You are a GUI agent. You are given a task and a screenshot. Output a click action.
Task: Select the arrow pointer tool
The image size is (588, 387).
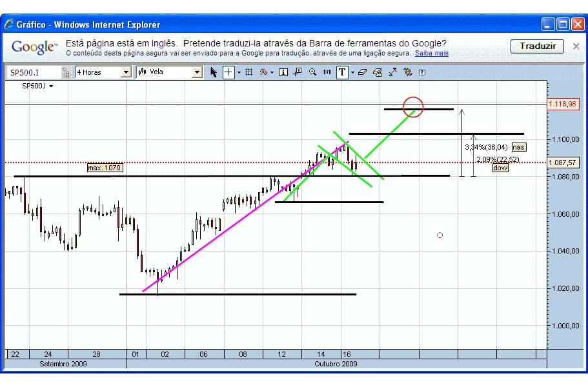214,72
